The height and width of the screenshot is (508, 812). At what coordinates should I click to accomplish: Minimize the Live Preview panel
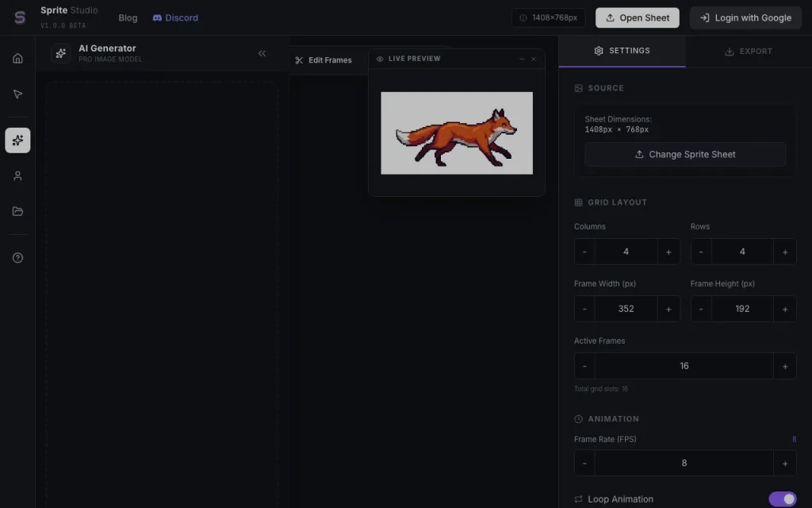522,59
